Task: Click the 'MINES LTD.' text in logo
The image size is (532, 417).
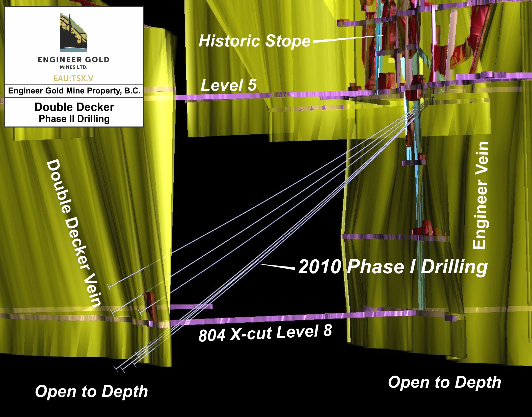Action: tap(73, 67)
